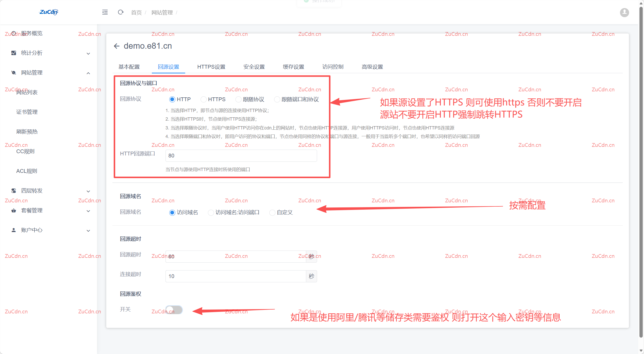This screenshot has height=354, width=644.
Task: Select 自定义 for 回源域名
Action: pos(272,212)
